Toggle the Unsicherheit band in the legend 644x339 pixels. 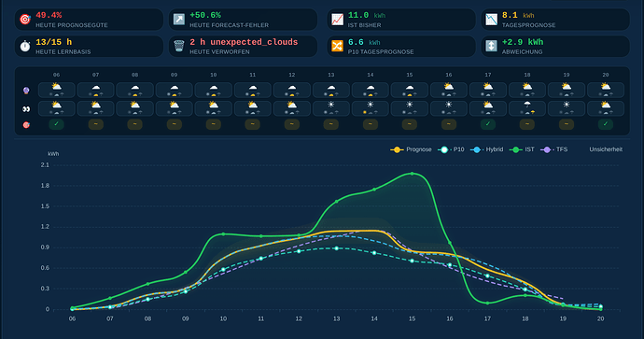(x=606, y=149)
